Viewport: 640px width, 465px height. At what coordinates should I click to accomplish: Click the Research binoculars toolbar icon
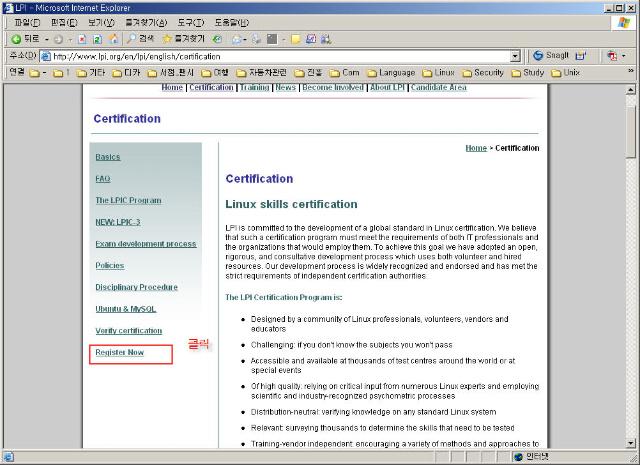pyautogui.click(x=326, y=39)
